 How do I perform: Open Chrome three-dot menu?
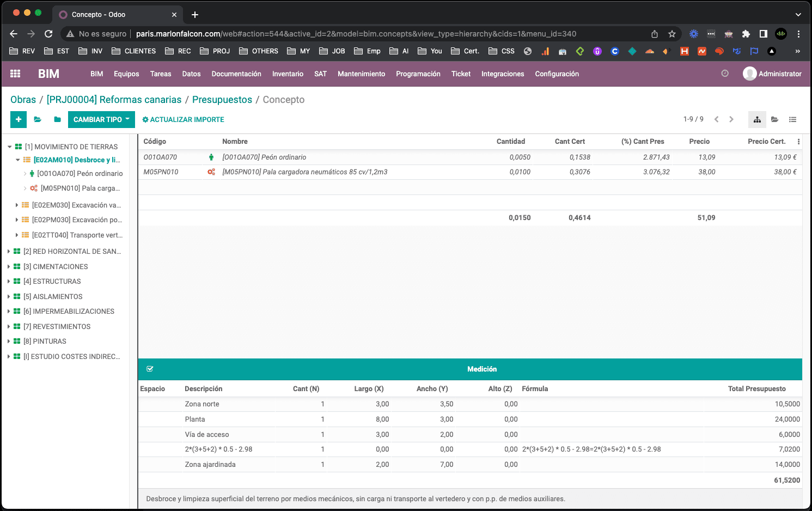coord(798,34)
